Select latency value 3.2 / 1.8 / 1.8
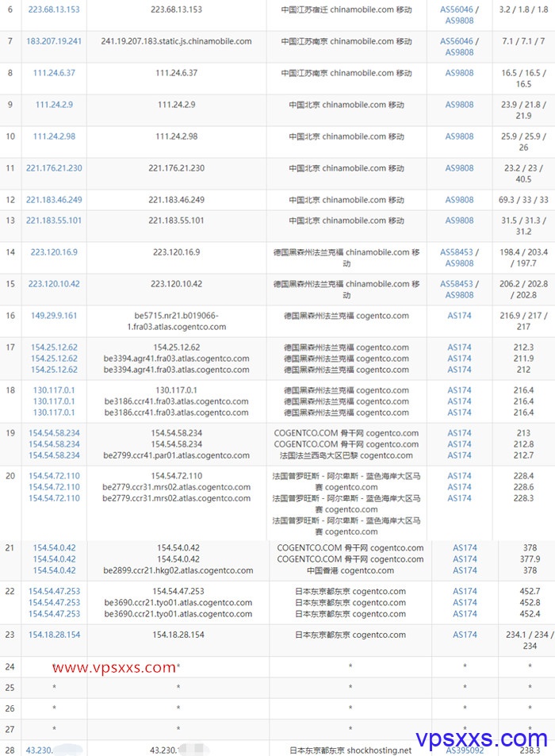The height and width of the screenshot is (756, 555). [524, 10]
